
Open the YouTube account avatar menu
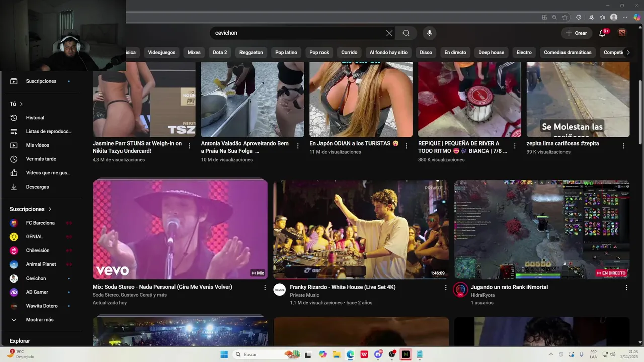pyautogui.click(x=623, y=33)
